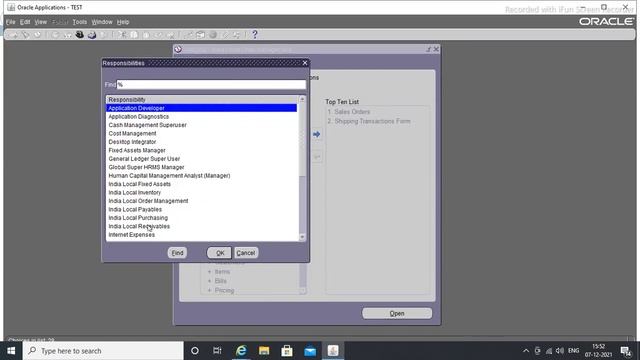Click the Find text field containing %
This screenshot has width=640, height=360.
(x=211, y=84)
